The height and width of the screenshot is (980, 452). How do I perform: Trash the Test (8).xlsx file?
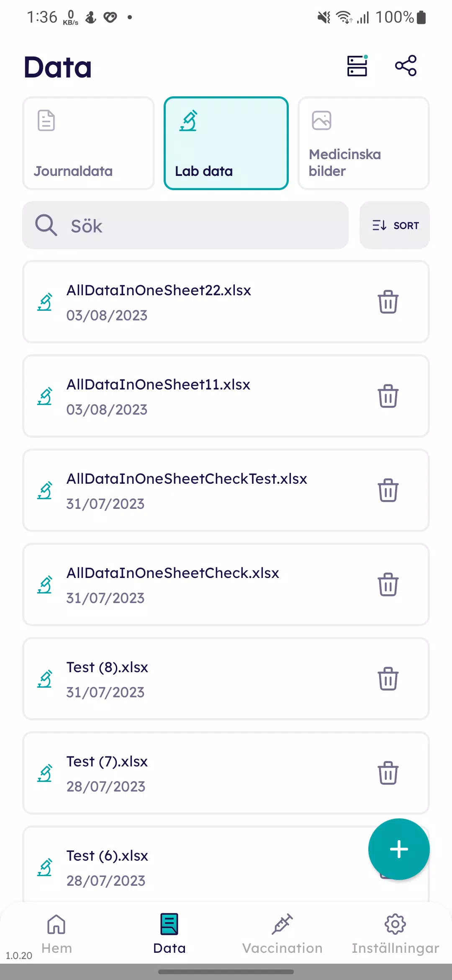[388, 678]
